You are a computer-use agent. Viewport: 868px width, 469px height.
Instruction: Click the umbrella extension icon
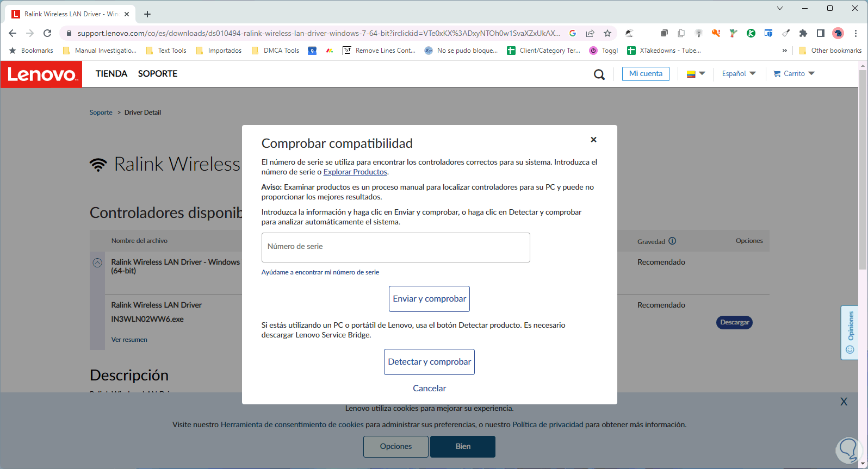tap(629, 33)
